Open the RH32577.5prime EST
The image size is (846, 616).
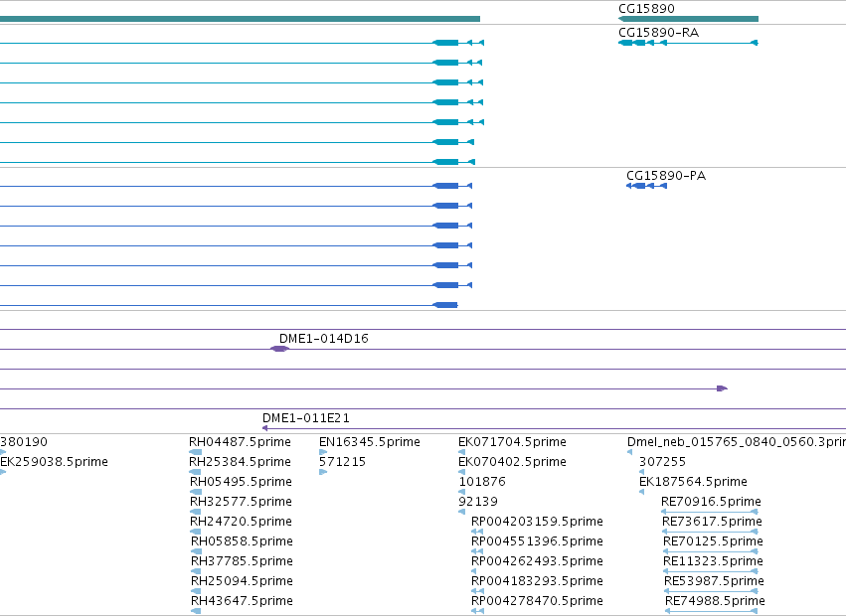tap(241, 501)
